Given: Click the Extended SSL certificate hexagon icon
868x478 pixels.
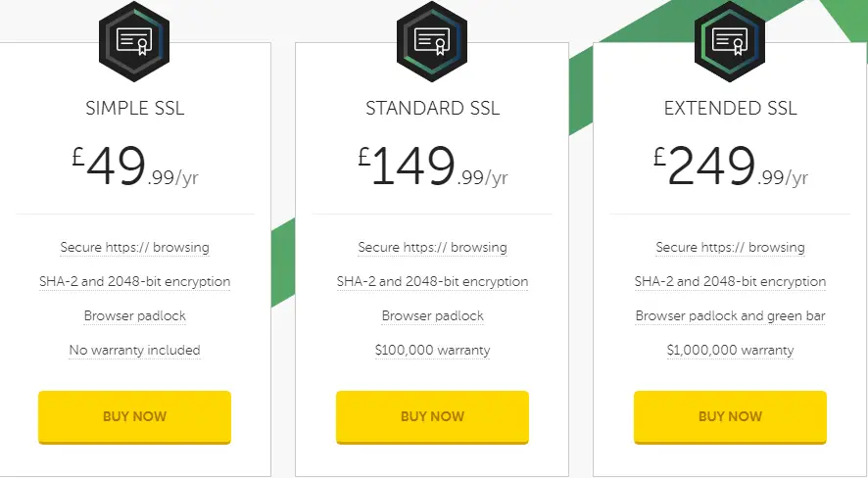Looking at the screenshot, I should (730, 41).
